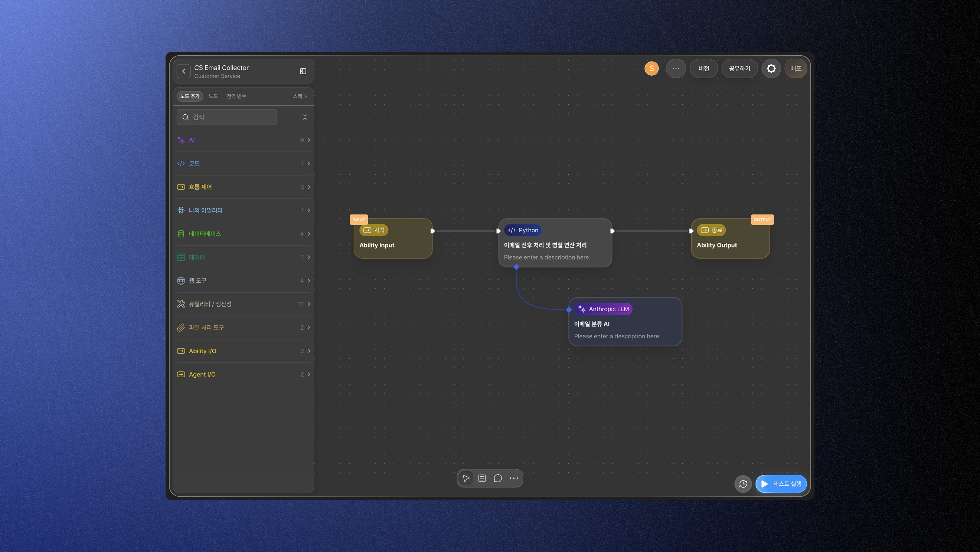The width and height of the screenshot is (980, 552).
Task: Switch to the 전역 변수 tab
Action: (236, 96)
